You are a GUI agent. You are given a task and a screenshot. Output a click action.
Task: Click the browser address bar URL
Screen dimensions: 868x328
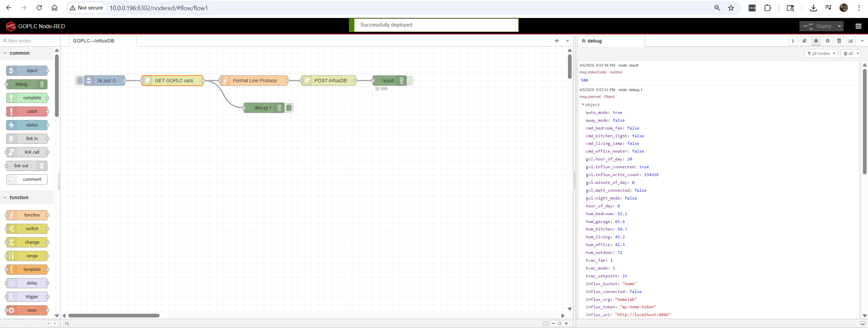[x=159, y=8]
